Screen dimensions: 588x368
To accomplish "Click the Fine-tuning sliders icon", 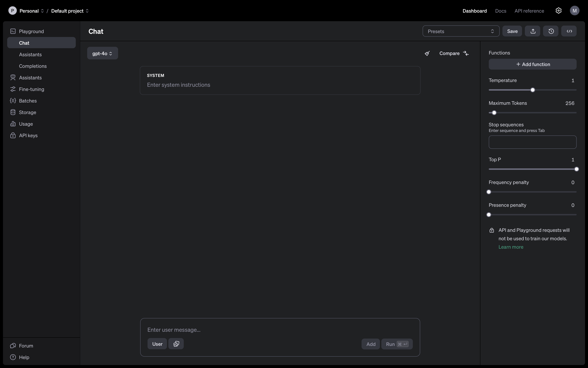I will [13, 89].
